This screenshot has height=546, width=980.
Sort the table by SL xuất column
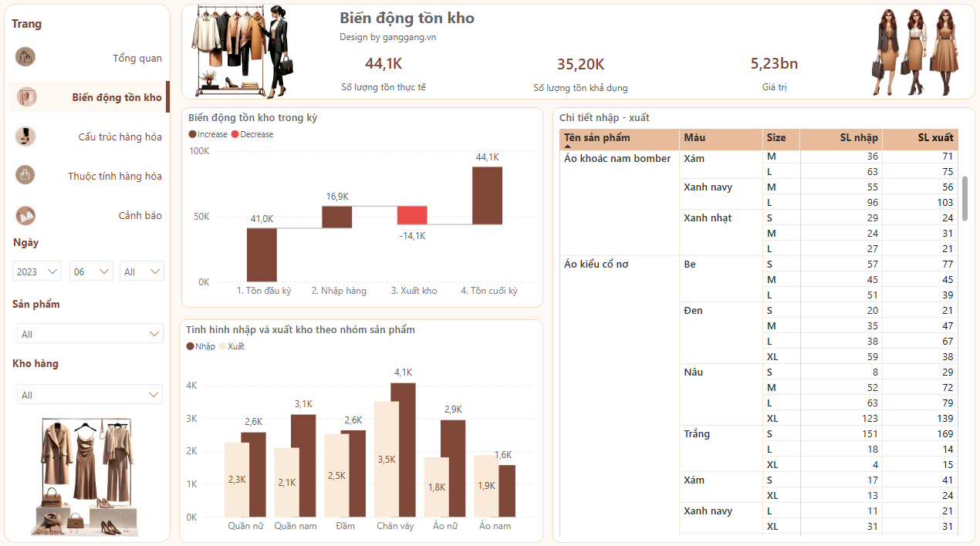pos(935,138)
